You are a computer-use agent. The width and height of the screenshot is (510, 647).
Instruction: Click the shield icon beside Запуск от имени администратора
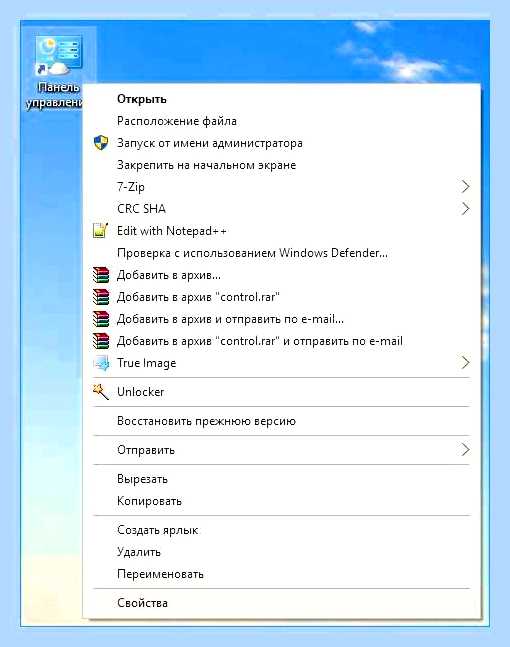tap(101, 143)
